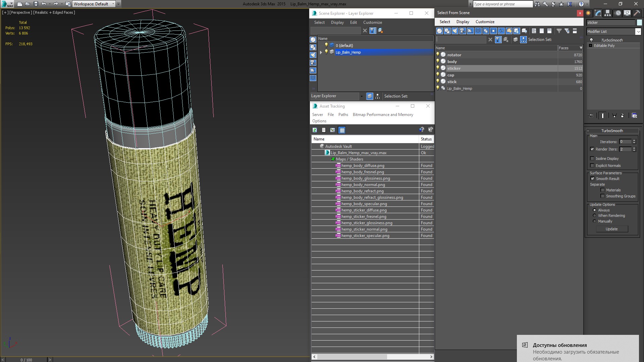The image size is (644, 362).
Task: Click Make Unique modifier icon
Action: (614, 116)
